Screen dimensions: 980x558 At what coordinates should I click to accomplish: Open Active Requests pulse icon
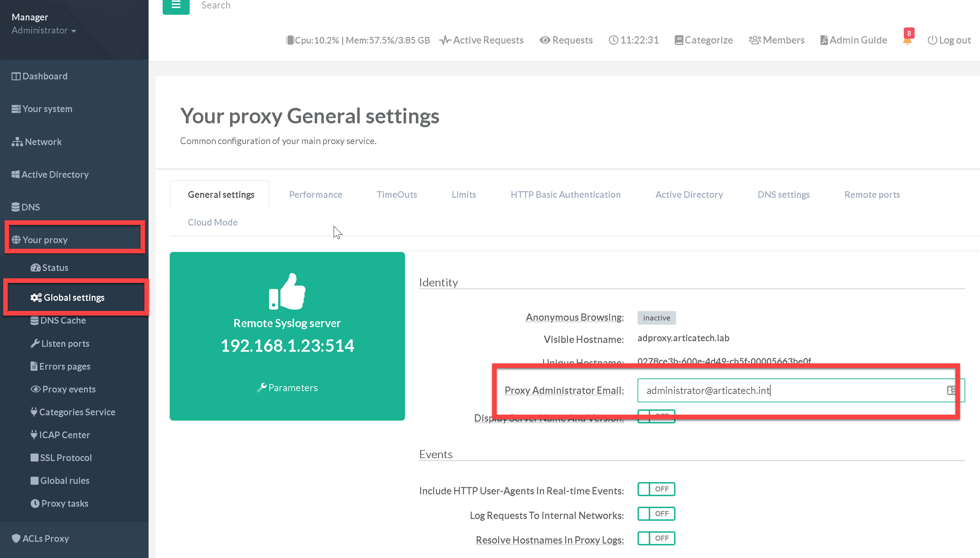444,40
